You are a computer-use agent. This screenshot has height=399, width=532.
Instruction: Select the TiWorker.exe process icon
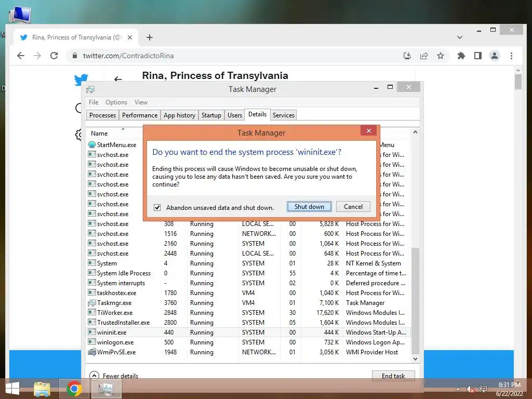[91, 312]
